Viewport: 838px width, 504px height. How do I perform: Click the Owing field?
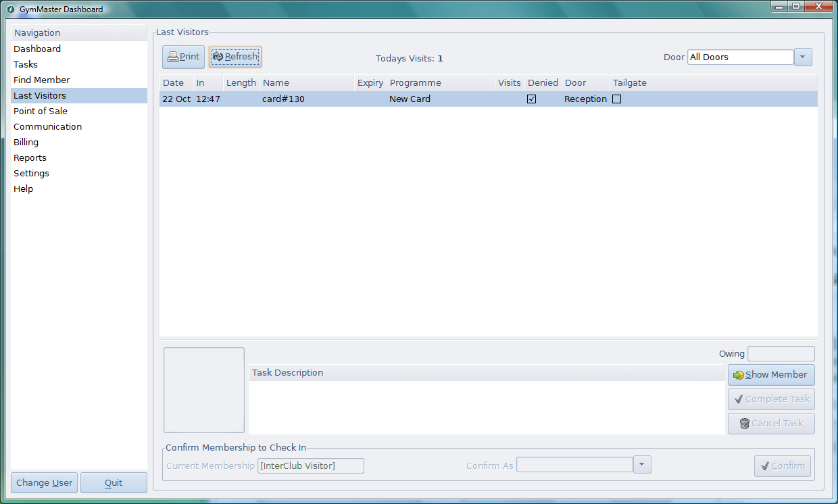[x=781, y=353]
